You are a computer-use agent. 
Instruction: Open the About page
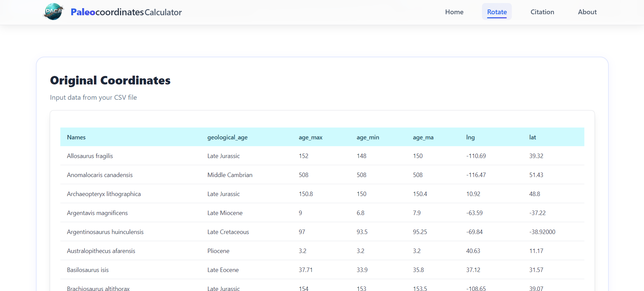(587, 12)
